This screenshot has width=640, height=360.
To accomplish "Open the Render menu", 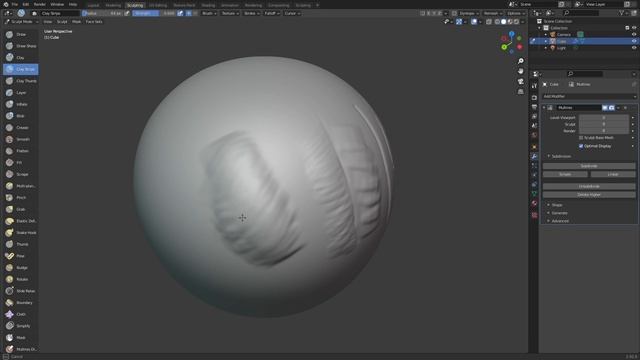I will (x=40, y=4).
